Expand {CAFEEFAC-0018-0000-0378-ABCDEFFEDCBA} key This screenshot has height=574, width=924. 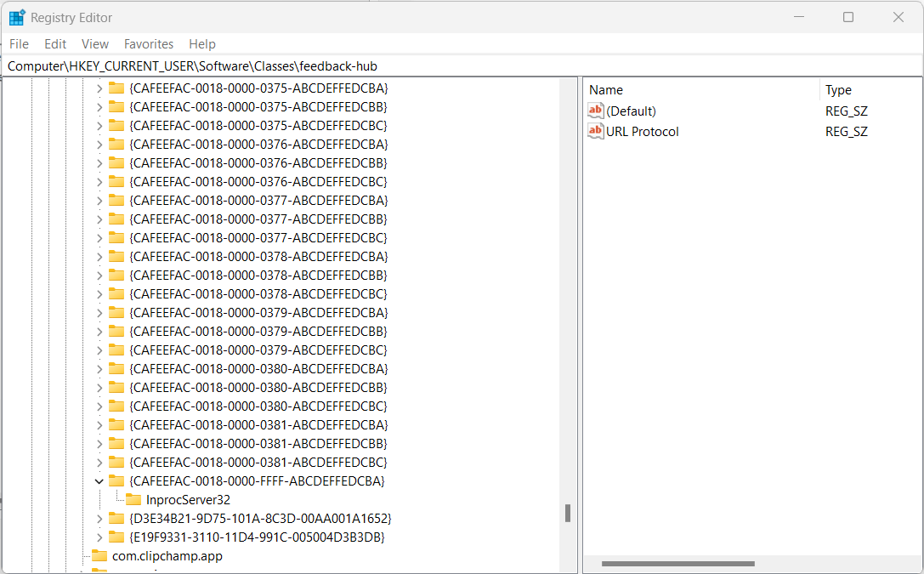[x=99, y=257]
